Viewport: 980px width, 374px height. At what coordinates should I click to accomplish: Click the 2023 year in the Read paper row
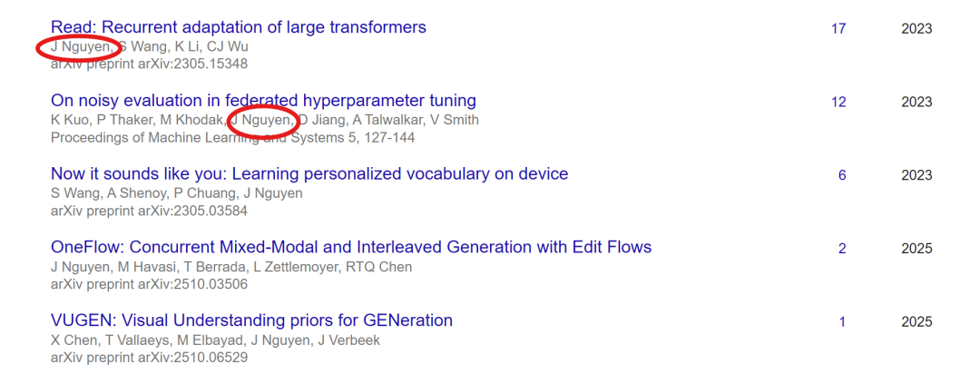pyautogui.click(x=916, y=28)
